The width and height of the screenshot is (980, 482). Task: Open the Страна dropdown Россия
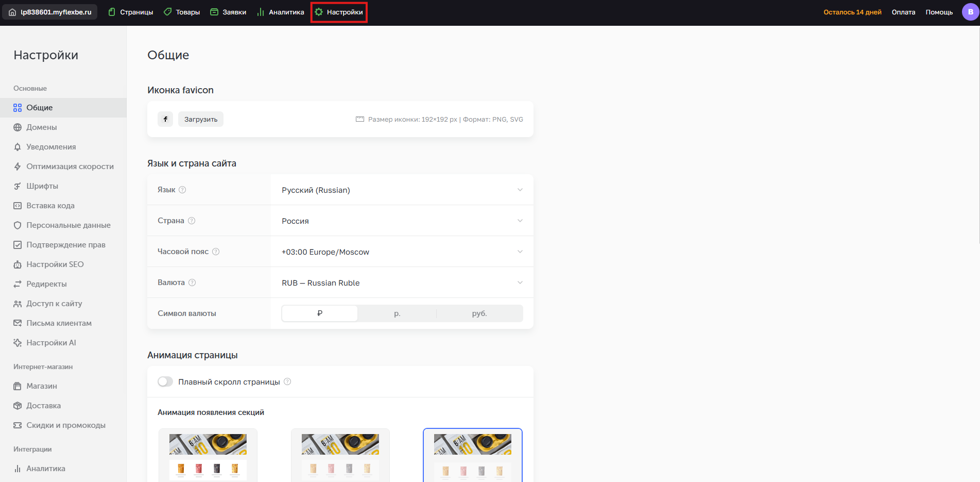402,221
